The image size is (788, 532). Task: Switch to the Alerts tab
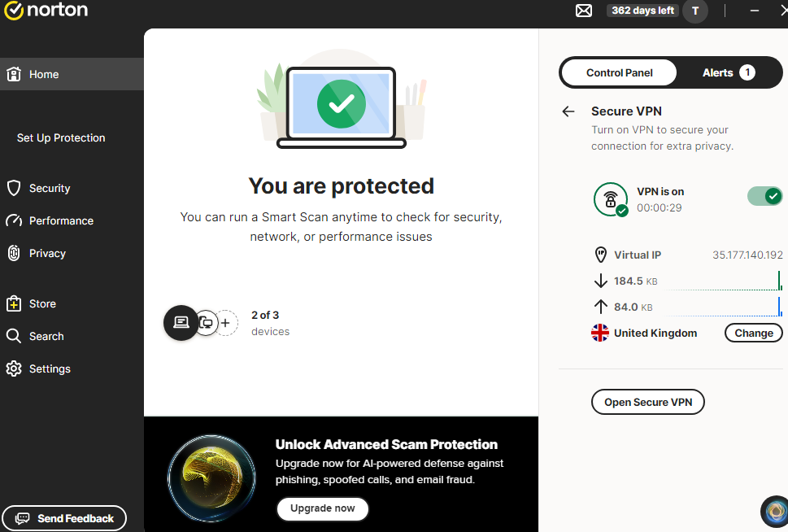(729, 73)
